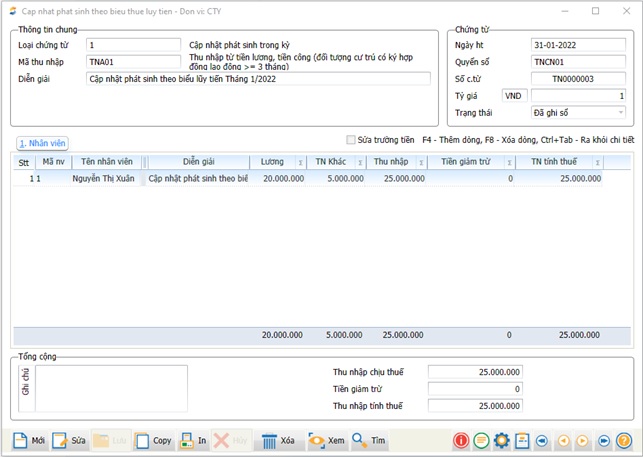The image size is (643, 457).
Task: Click the Copy button in bottom toolbar
Action: click(153, 440)
